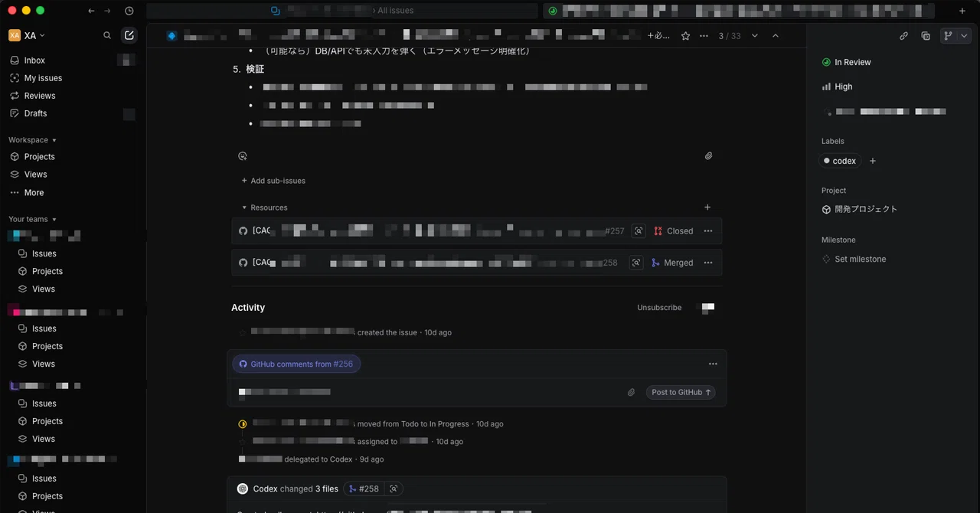Change the 開発プロジェクト project assignment
The width and height of the screenshot is (980, 513).
[859, 209]
